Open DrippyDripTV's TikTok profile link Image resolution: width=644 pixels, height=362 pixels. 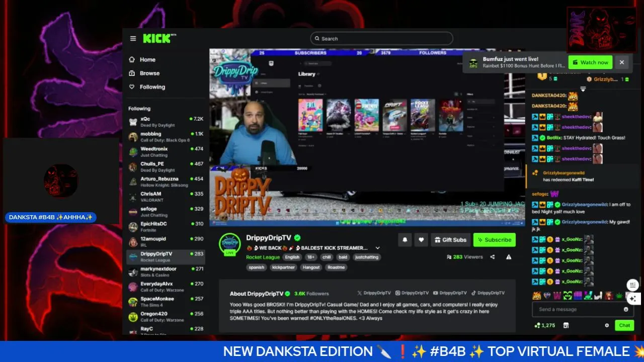pyautogui.click(x=488, y=293)
